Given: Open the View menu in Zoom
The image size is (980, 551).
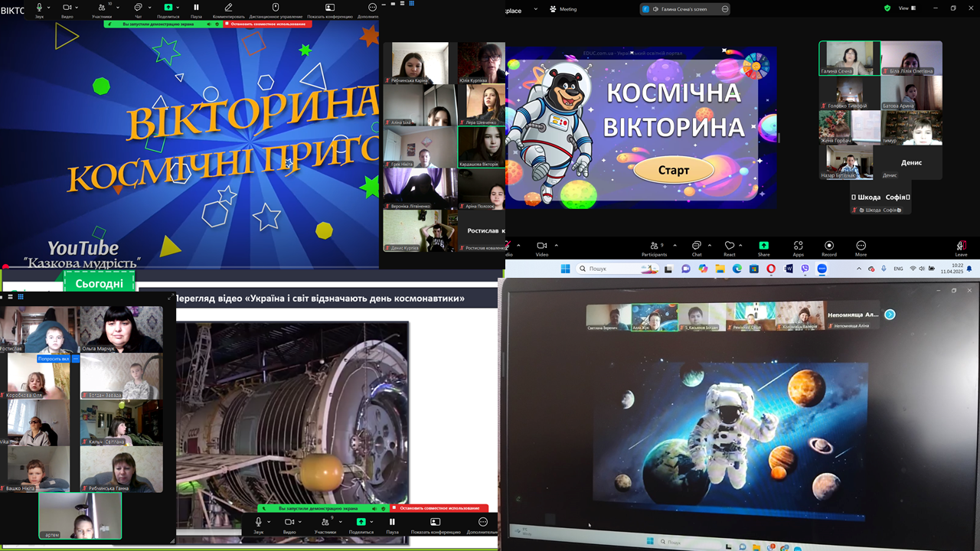Looking at the screenshot, I should click(x=906, y=8).
